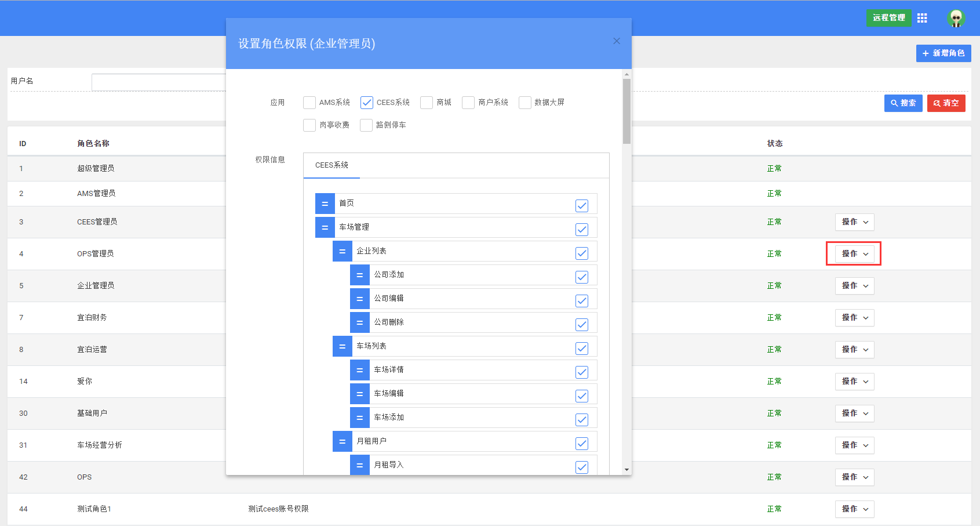Click the user avatar icon
980x526 pixels.
pos(956,18)
